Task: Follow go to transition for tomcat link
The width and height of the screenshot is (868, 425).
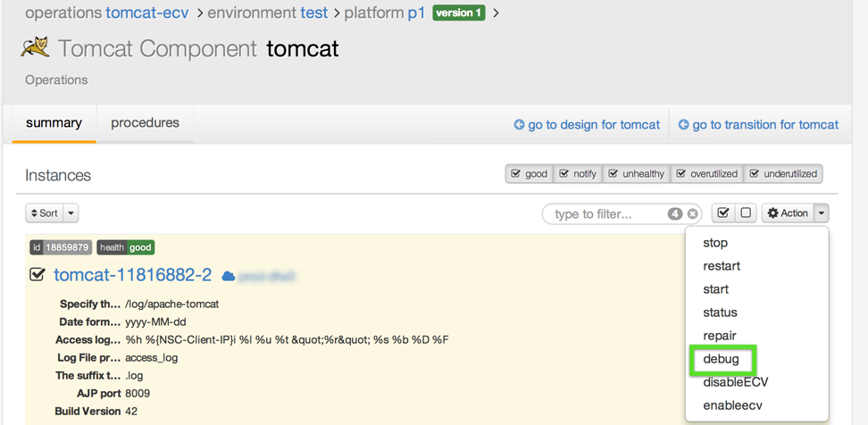Action: pos(758,124)
